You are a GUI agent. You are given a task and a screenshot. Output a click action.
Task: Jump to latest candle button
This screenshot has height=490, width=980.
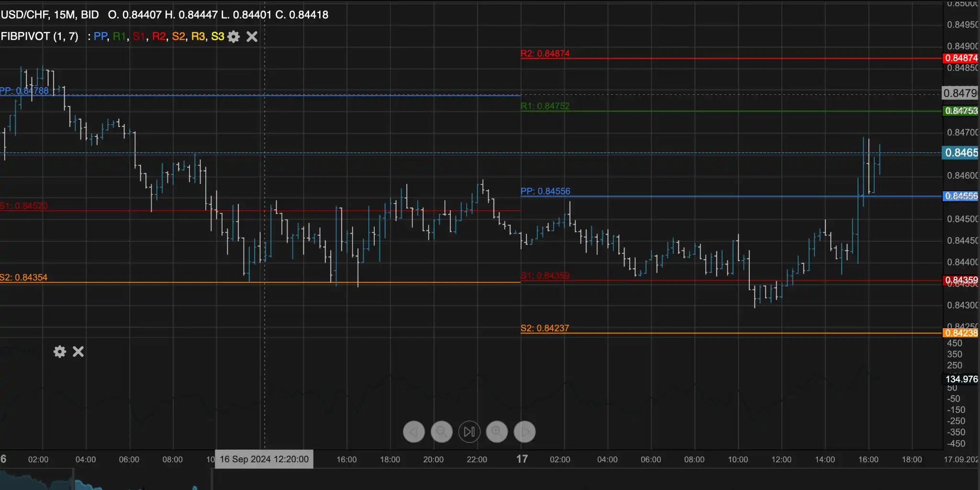click(x=469, y=432)
